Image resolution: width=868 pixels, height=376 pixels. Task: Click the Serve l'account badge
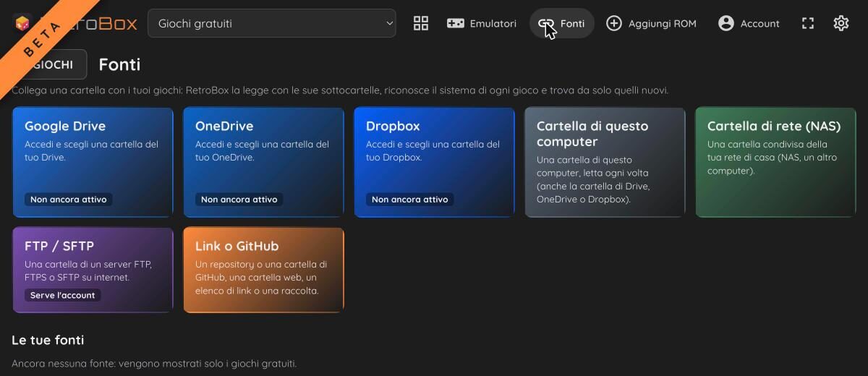click(x=63, y=295)
